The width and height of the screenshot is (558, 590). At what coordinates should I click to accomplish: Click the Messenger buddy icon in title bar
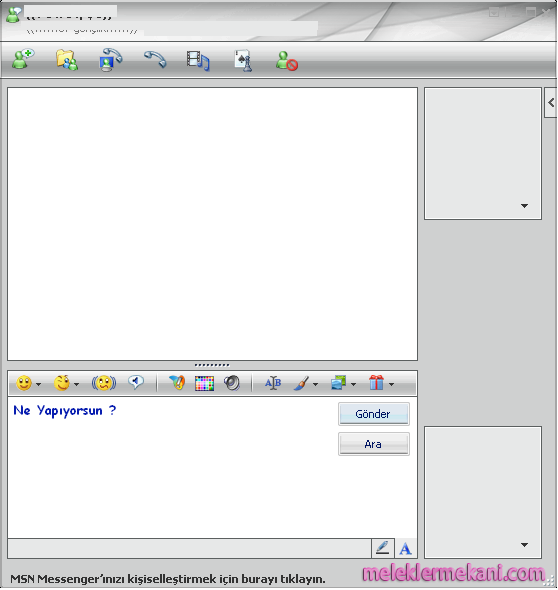pos(14,14)
